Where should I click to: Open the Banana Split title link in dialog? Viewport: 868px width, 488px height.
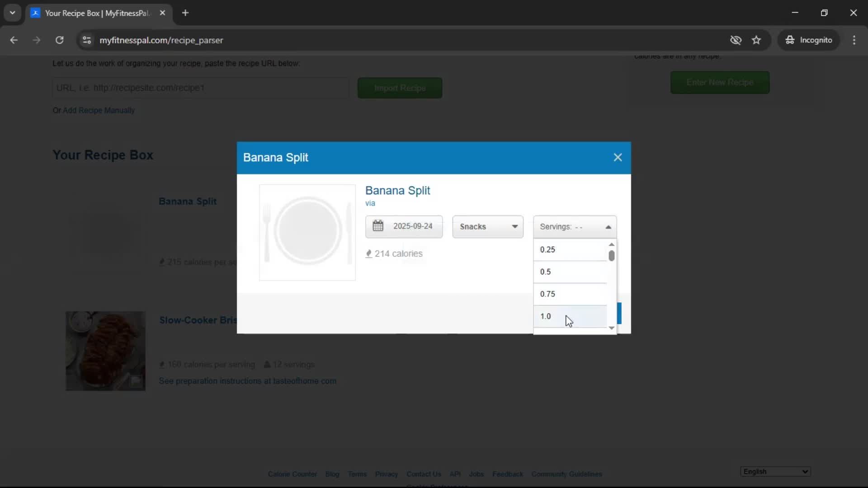pos(397,191)
